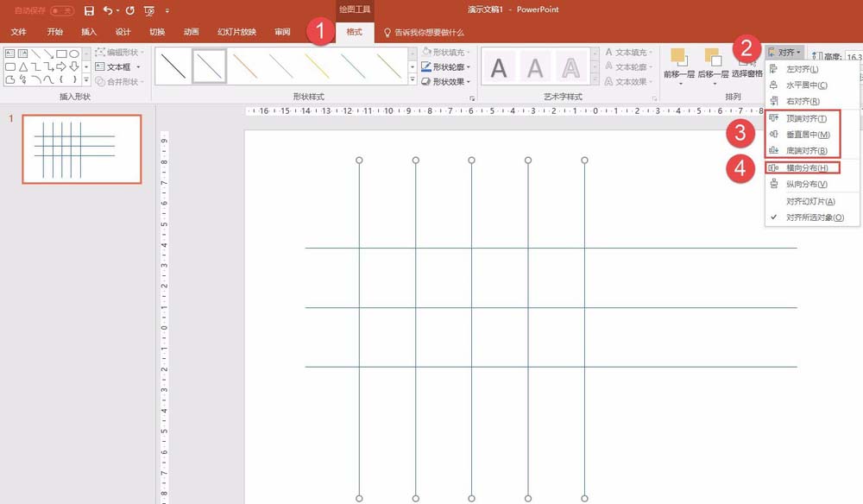Open 选择窗格 selection pane
This screenshot has height=504, width=863.
pos(746,73)
